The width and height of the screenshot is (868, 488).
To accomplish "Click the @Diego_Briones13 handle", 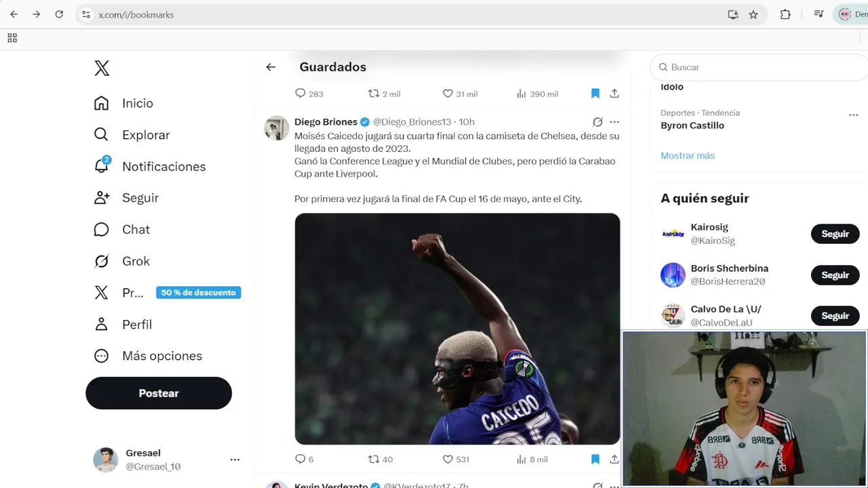I will 412,122.
